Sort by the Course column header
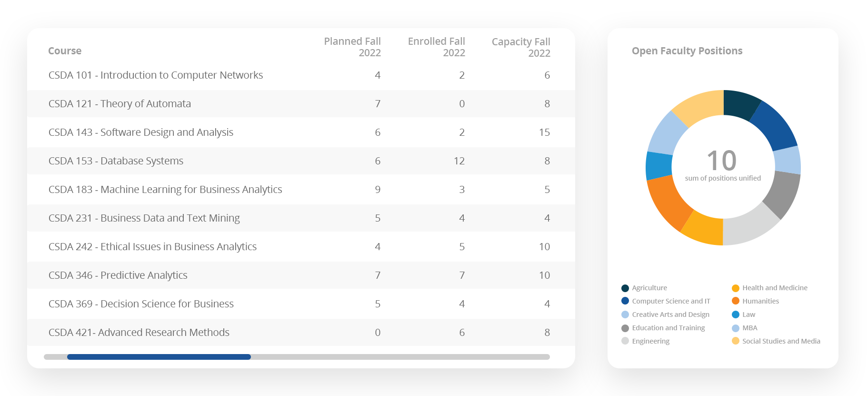 65,51
